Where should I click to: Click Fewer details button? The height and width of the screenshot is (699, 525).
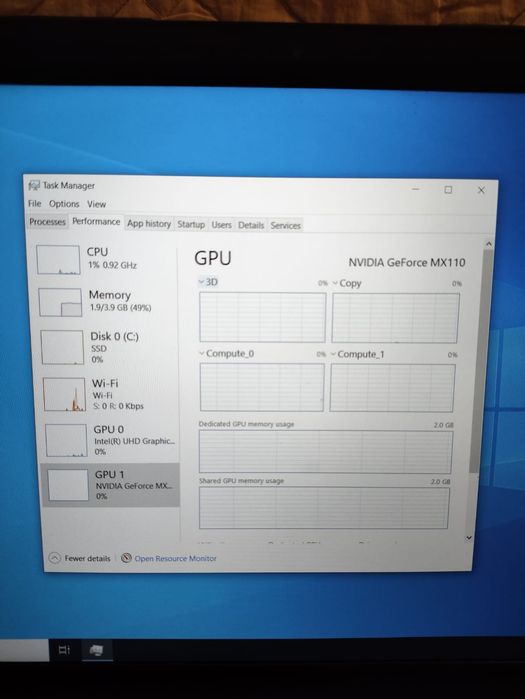pos(79,558)
